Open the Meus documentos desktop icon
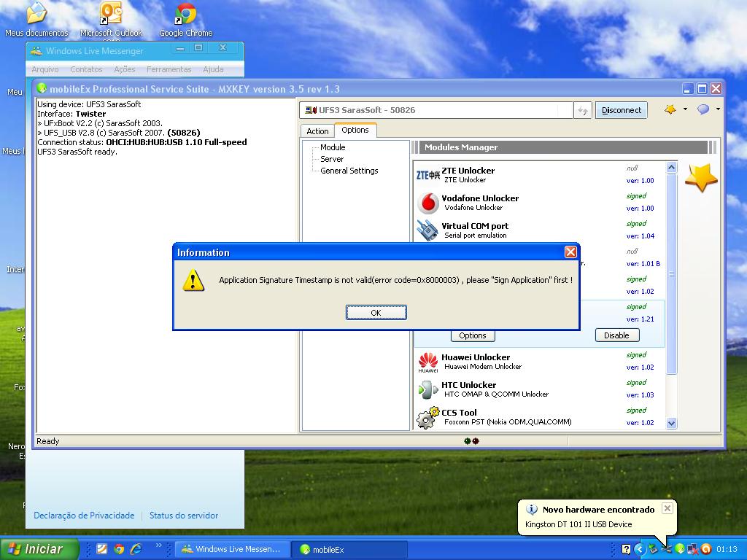The image size is (747, 560). click(x=36, y=19)
